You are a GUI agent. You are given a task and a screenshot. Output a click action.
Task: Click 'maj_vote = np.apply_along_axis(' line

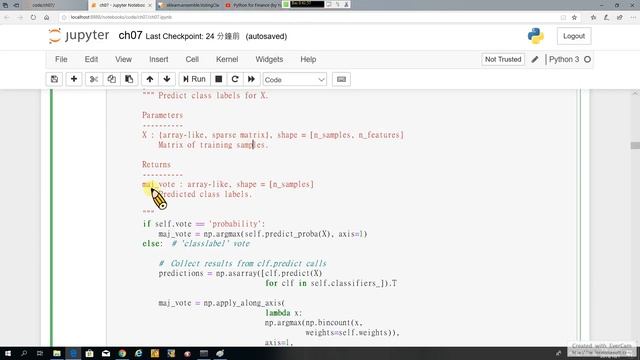[x=222, y=303]
